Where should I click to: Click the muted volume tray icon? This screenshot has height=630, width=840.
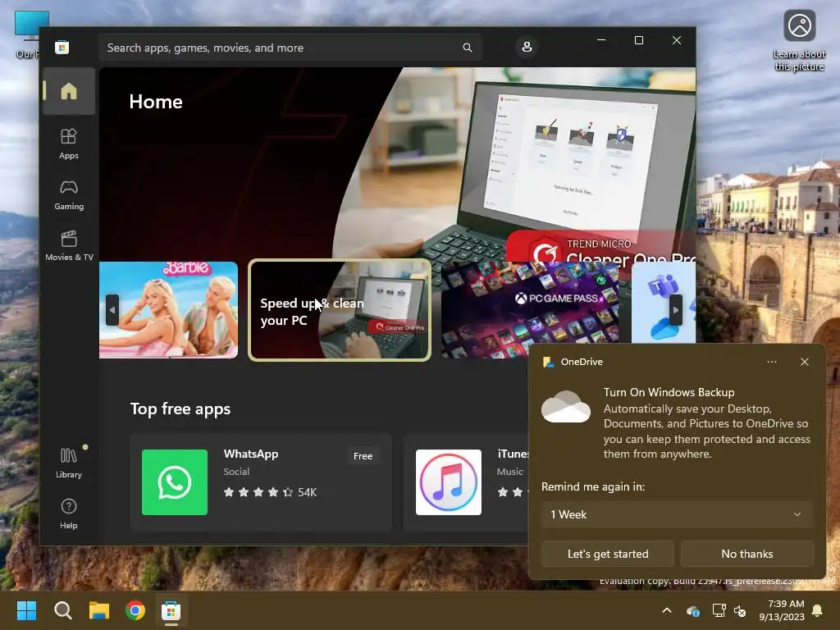(x=740, y=610)
